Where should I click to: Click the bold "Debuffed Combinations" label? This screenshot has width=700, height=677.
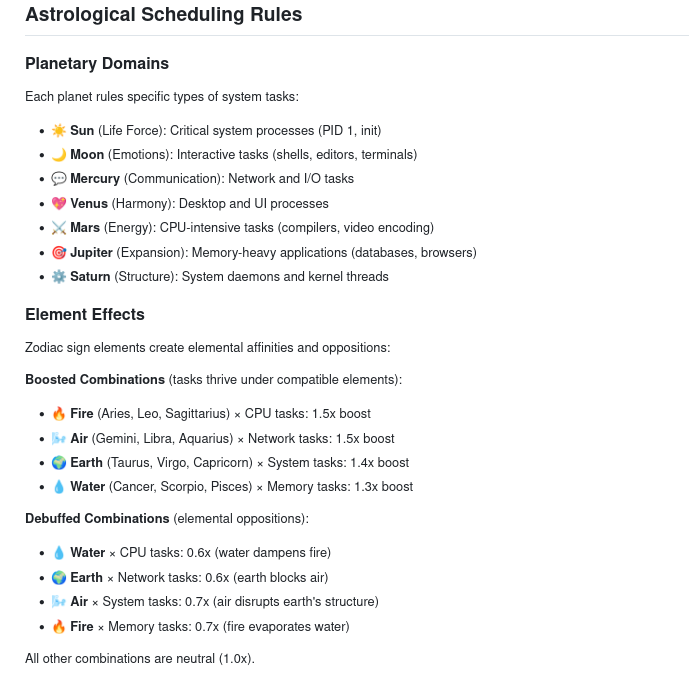pos(97,519)
